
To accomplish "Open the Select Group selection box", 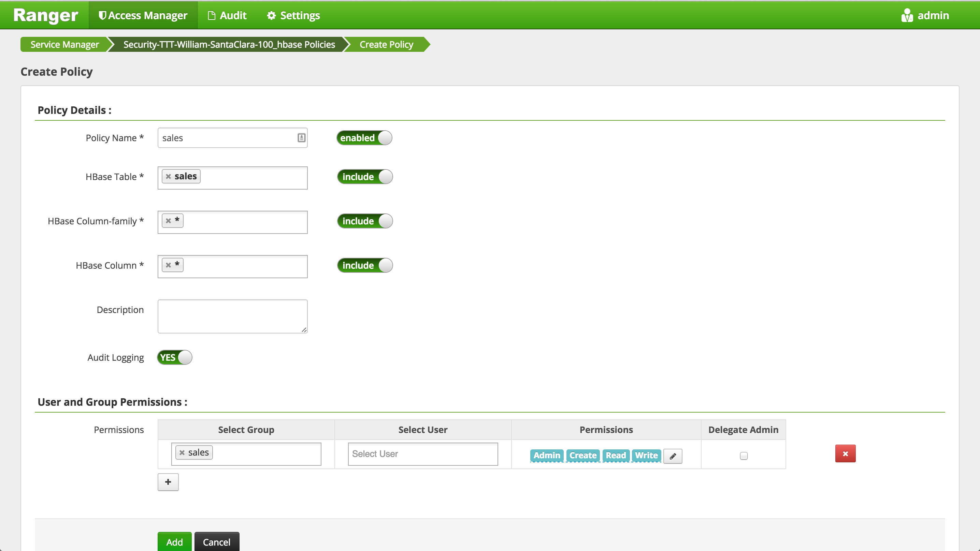I will click(x=266, y=453).
